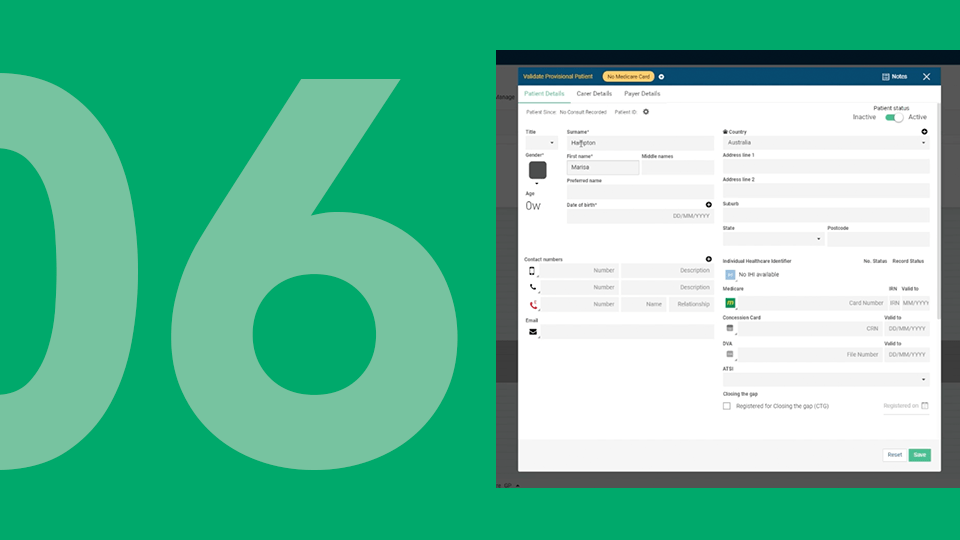Click the DVA Valid to date field
The height and width of the screenshot is (540, 960).
click(x=907, y=354)
